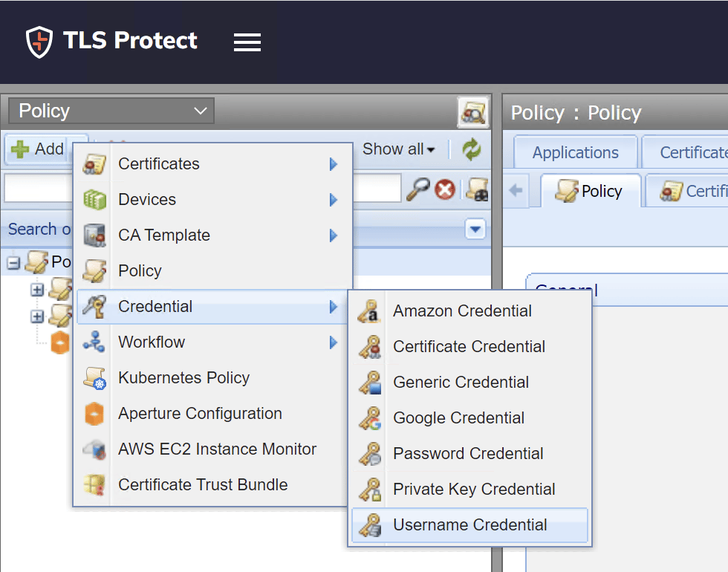Click the Credential keys icon

[94, 306]
